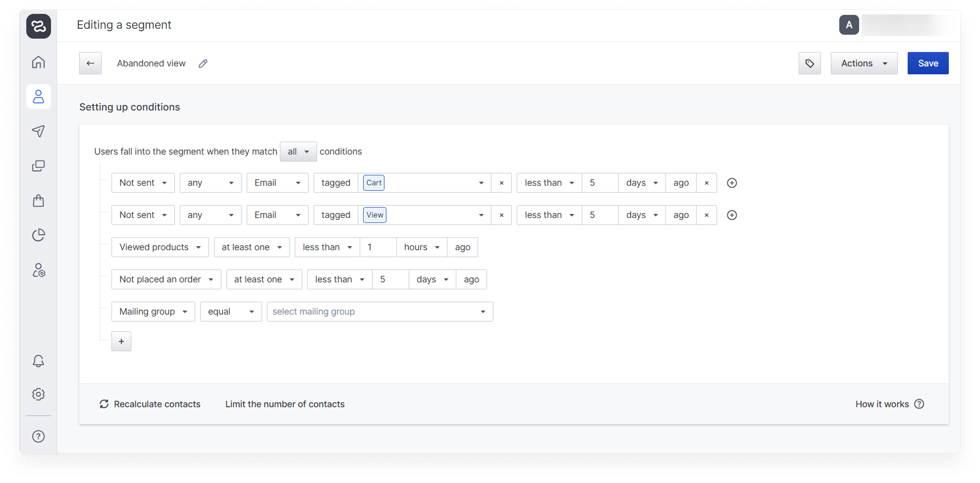
Task: Open the notifications bell icon
Action: [39, 361]
